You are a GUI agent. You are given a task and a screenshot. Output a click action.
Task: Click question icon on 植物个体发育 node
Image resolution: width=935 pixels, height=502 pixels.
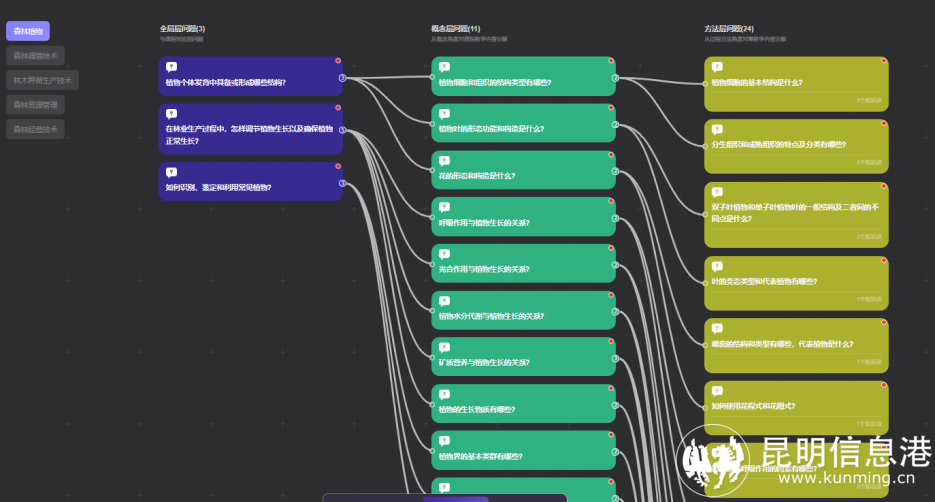(x=171, y=66)
